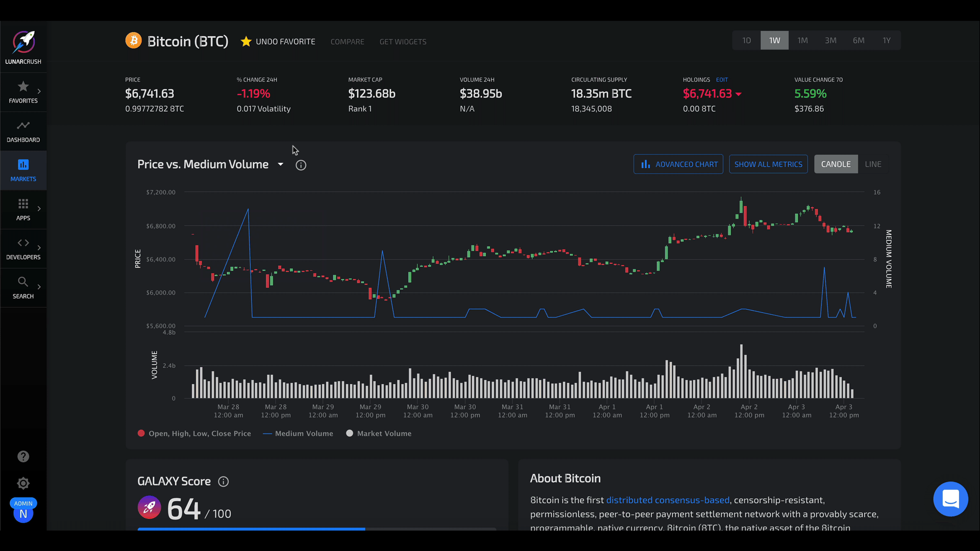This screenshot has width=980, height=551.
Task: Click bar chart icon in Advanced Chart
Action: pos(646,164)
